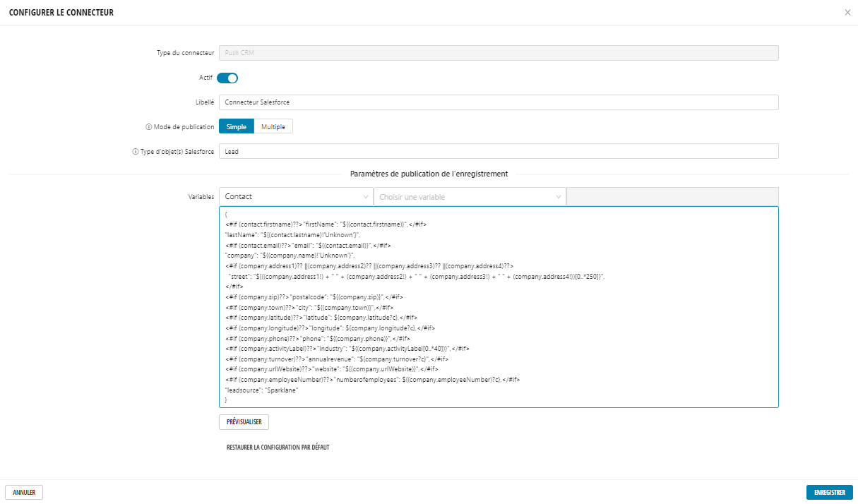Click the empty variable output field

coord(672,196)
